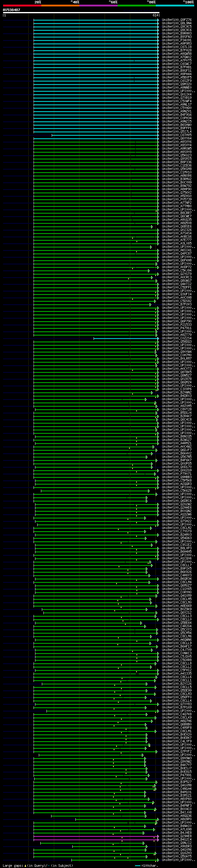Screen dimensions: 197x868
Task: Select hit label UniRef100_B7FUV3
Action: [177, 304]
